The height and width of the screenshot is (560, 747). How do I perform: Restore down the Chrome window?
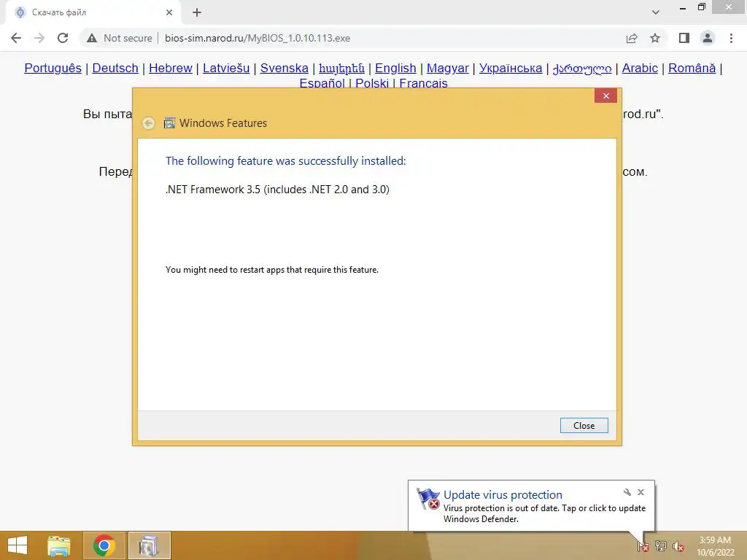tap(701, 7)
